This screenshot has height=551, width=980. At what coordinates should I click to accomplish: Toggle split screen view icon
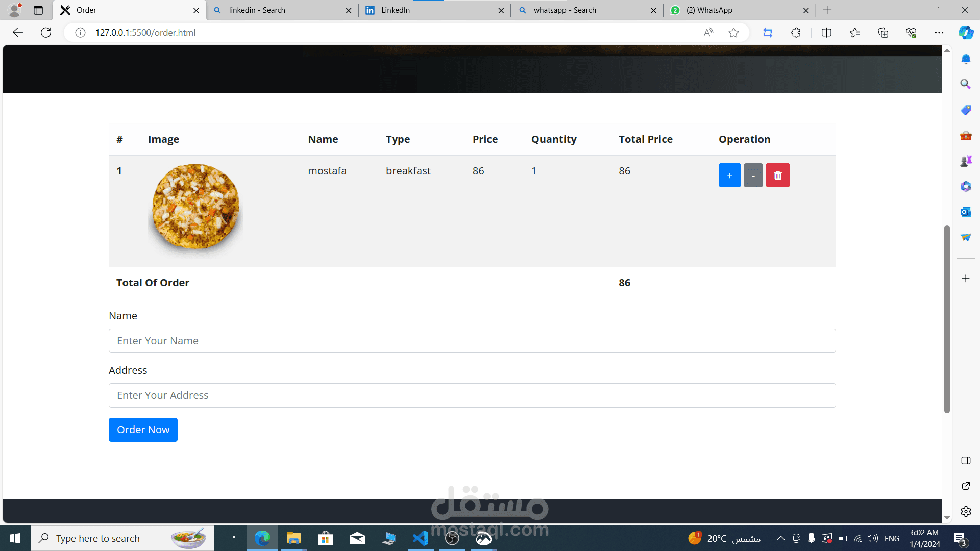point(826,33)
